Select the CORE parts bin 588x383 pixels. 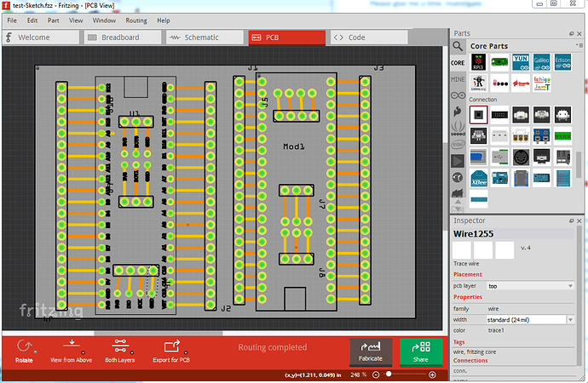point(458,63)
